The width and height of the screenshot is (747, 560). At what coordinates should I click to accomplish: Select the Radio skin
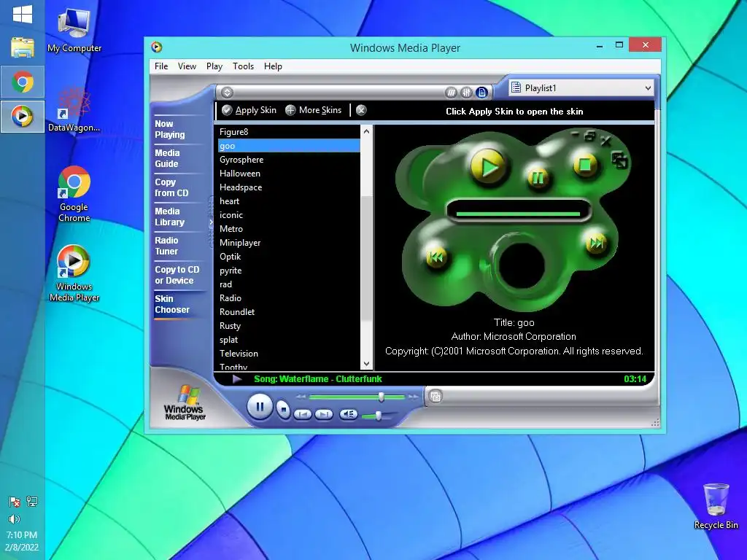pos(289,297)
